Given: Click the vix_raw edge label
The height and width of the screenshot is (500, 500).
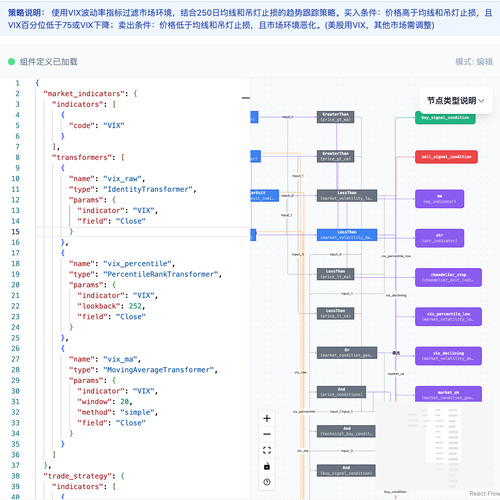Looking at the screenshot, I should tap(300, 372).
